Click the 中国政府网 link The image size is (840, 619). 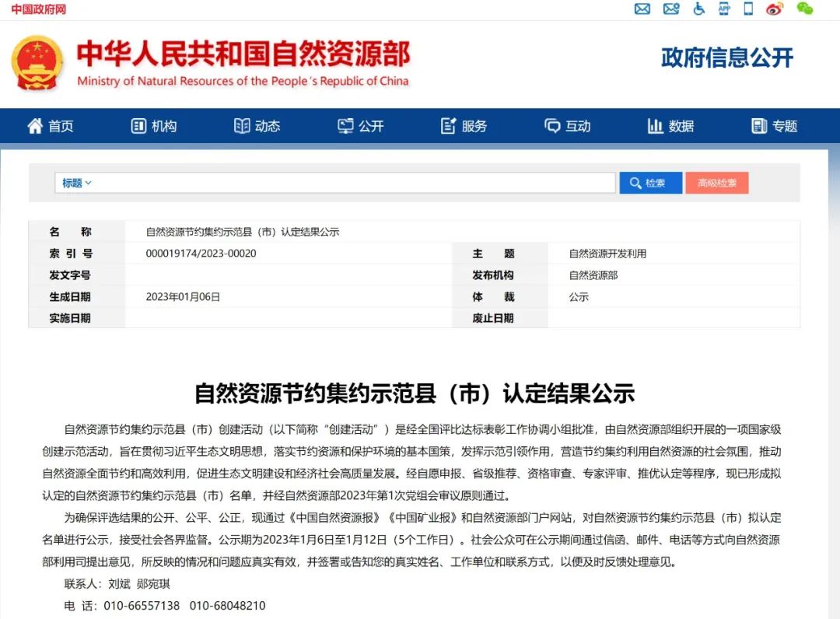pyautogui.click(x=38, y=9)
